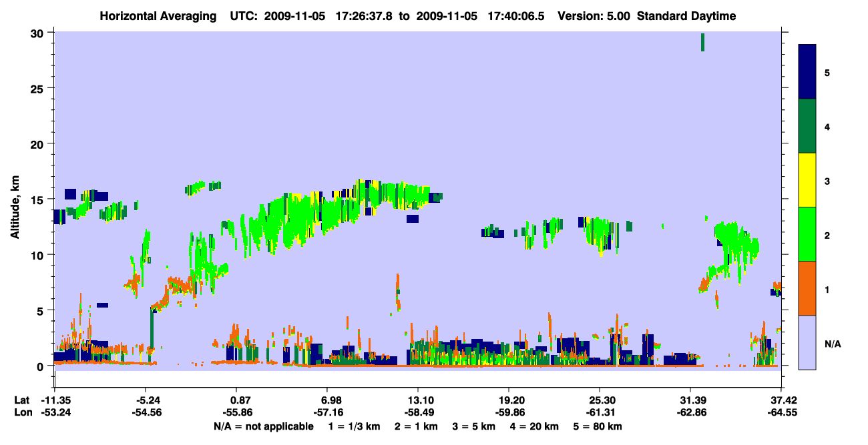Click legend text '1 = 1/3 km'
This screenshot has height=445, width=868.
tap(353, 426)
